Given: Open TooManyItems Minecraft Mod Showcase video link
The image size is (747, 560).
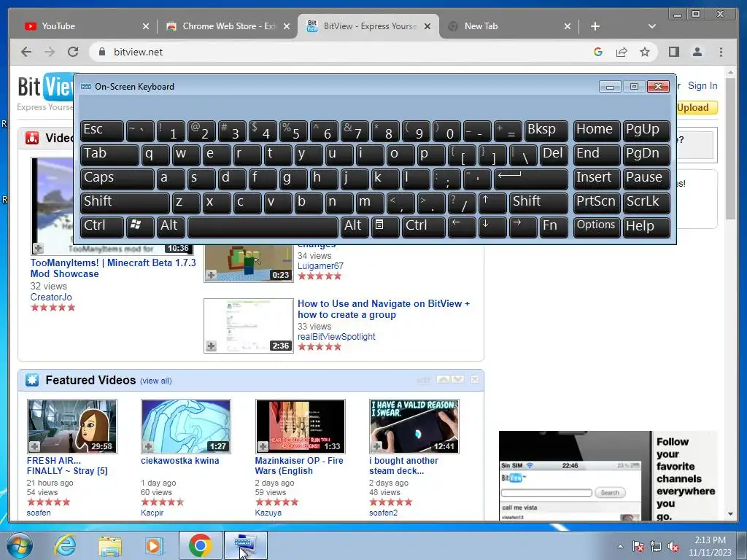Looking at the screenshot, I should 113,268.
